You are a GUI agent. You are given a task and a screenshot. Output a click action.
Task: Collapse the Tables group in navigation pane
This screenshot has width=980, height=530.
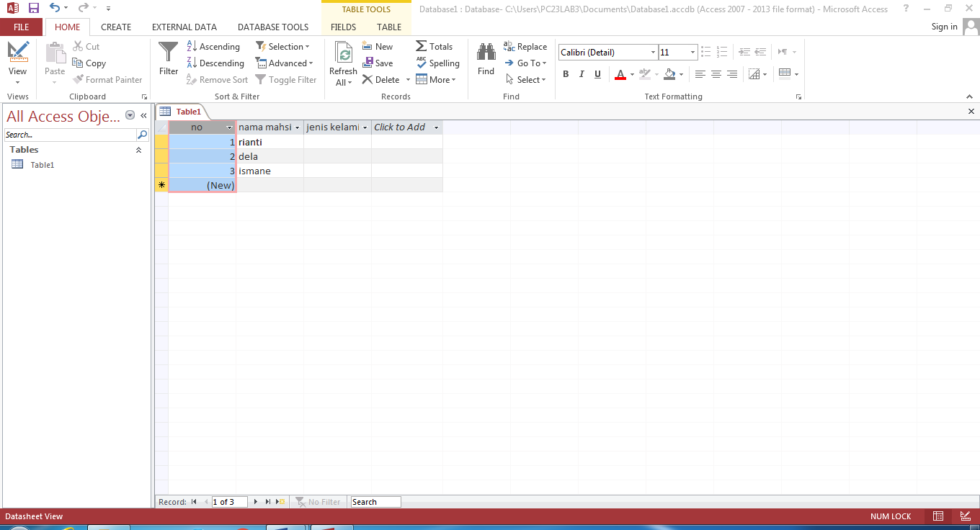tap(138, 150)
